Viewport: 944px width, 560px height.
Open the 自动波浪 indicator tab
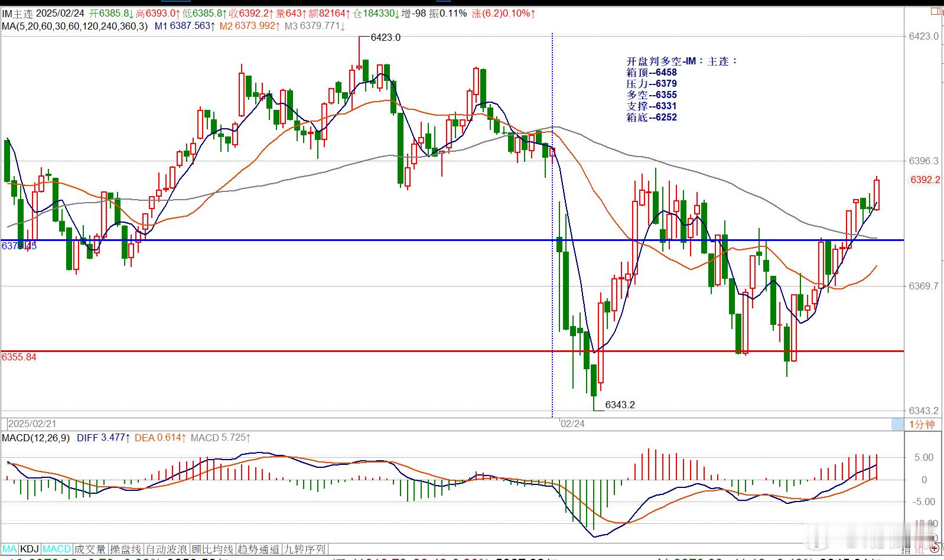167,549
